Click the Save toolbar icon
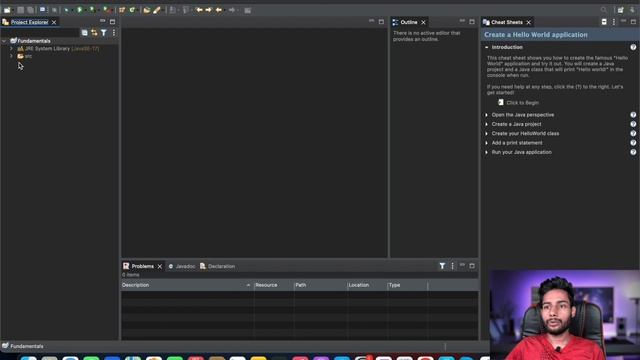The image size is (640, 360). click(20, 10)
